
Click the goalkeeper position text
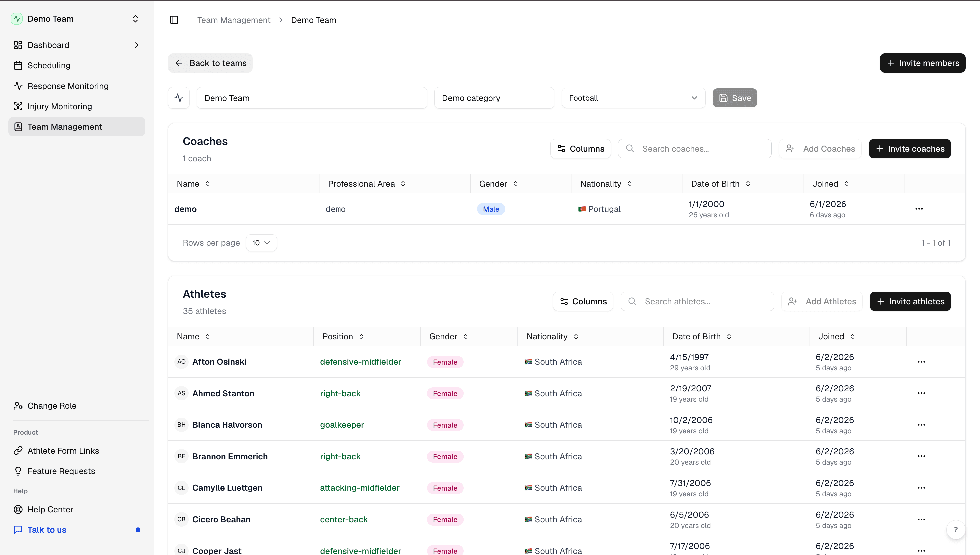point(342,425)
